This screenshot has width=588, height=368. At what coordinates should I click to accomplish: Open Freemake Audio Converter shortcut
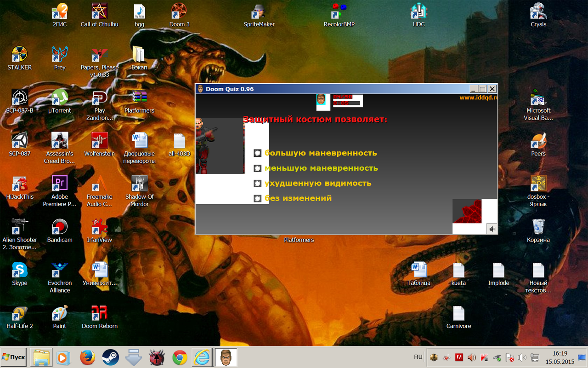coord(99,191)
